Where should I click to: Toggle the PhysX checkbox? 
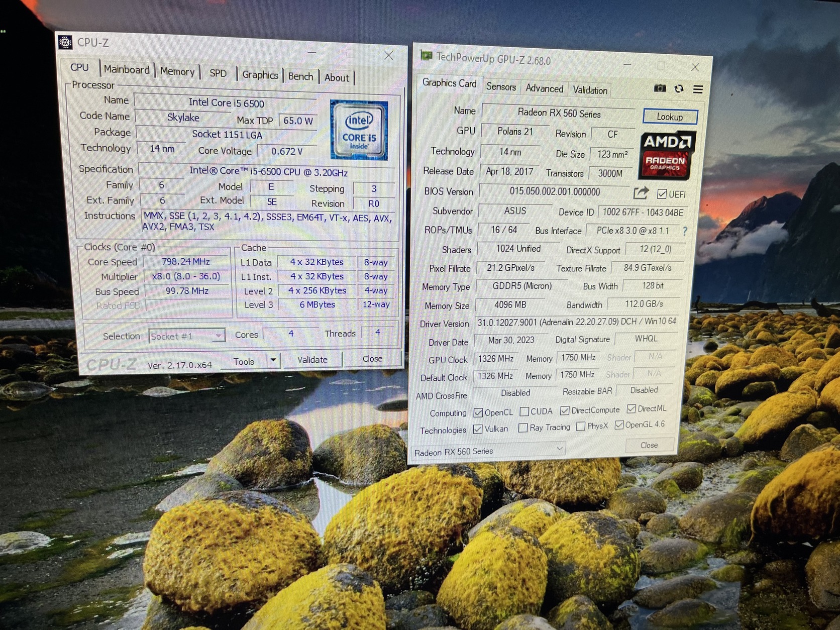coord(581,427)
